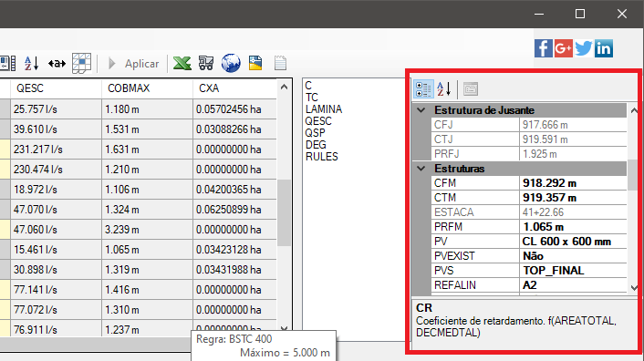
Task: Open the PV value CL 600 x 600 mm
Action: [573, 242]
